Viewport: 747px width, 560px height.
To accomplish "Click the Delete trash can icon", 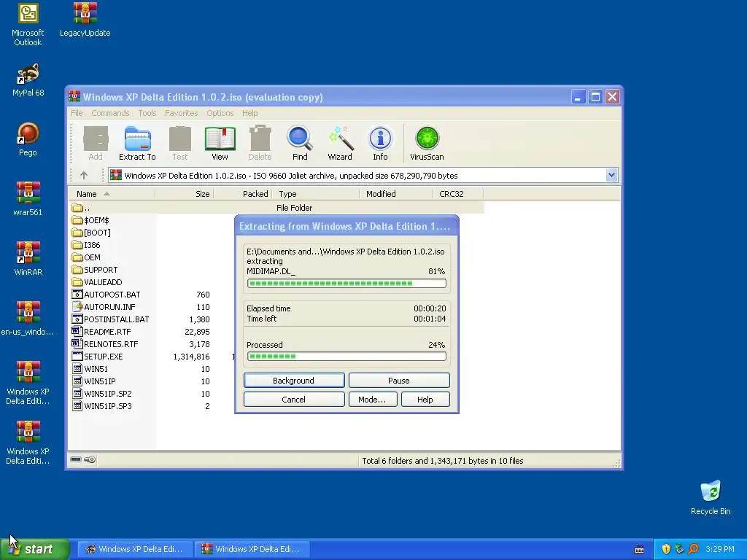I will (x=260, y=143).
